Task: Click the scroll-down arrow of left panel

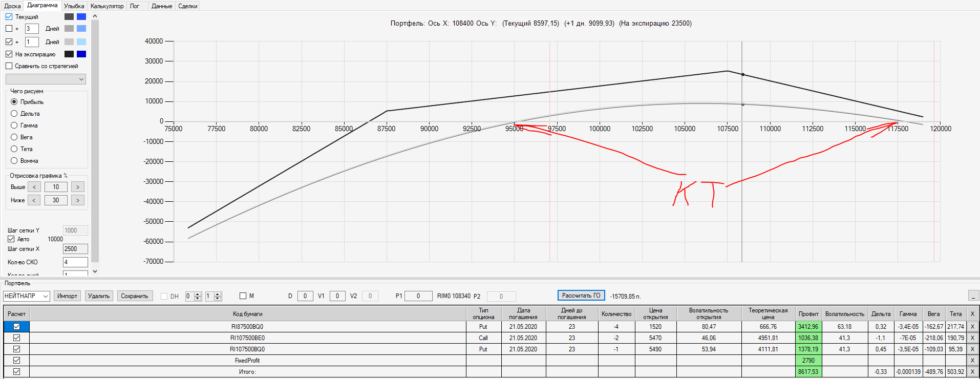Action: pos(95,271)
